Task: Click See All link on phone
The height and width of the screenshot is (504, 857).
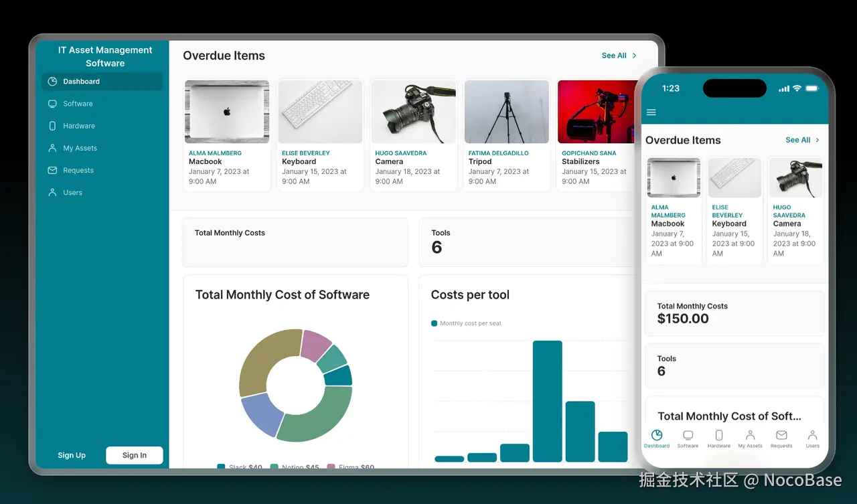Action: tap(798, 140)
